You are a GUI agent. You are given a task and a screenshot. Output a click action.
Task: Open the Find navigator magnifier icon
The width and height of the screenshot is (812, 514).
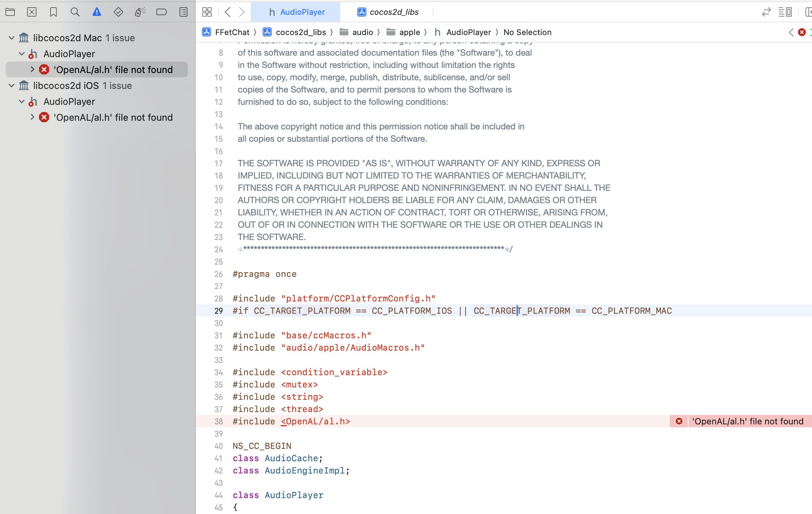pyautogui.click(x=75, y=12)
